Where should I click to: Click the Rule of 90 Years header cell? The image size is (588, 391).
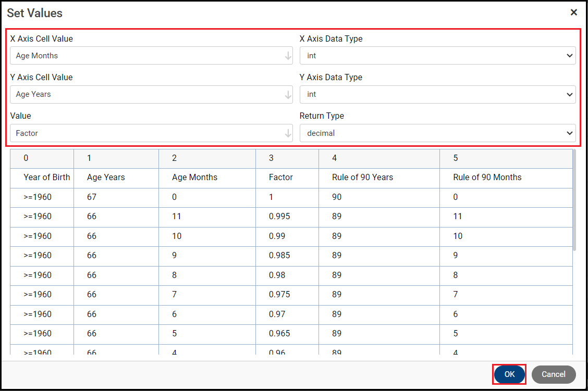click(x=362, y=178)
